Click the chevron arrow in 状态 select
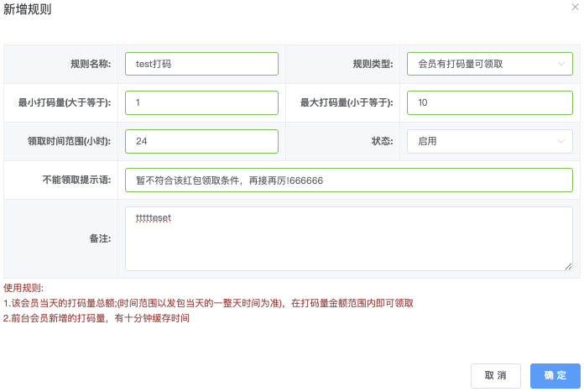 click(x=561, y=141)
